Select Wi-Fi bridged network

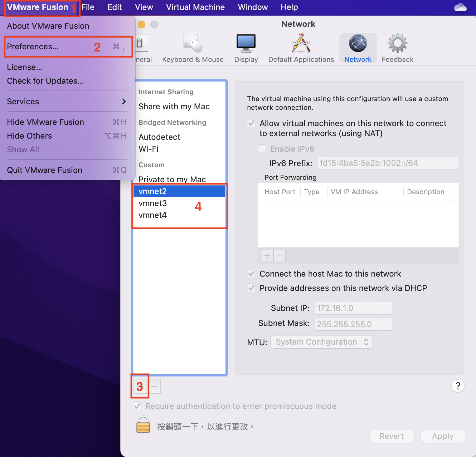click(179, 149)
